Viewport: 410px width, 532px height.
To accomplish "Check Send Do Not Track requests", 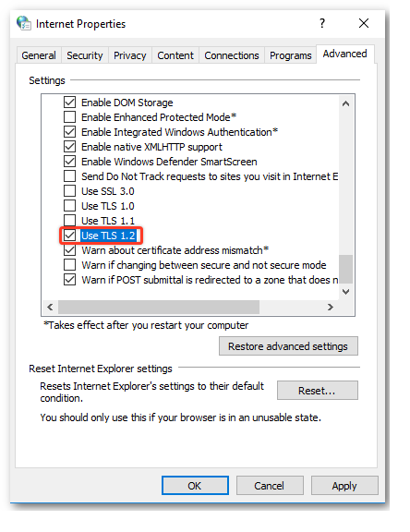I will [x=70, y=176].
